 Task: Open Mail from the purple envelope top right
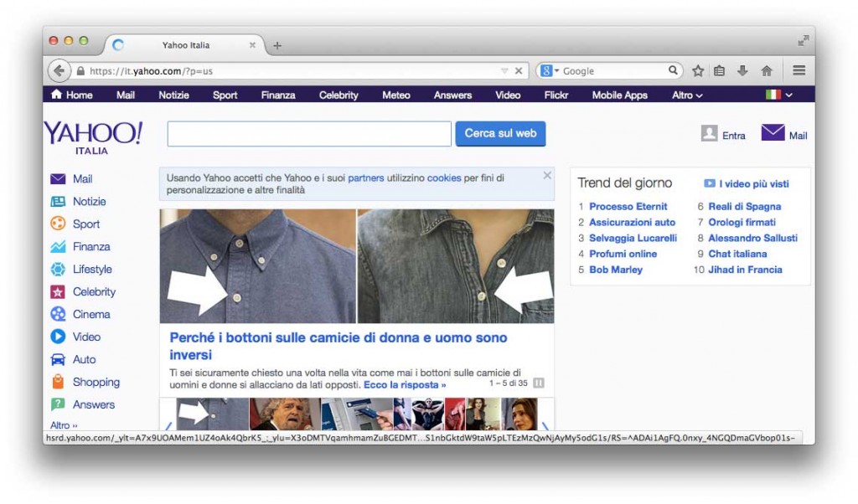772,131
